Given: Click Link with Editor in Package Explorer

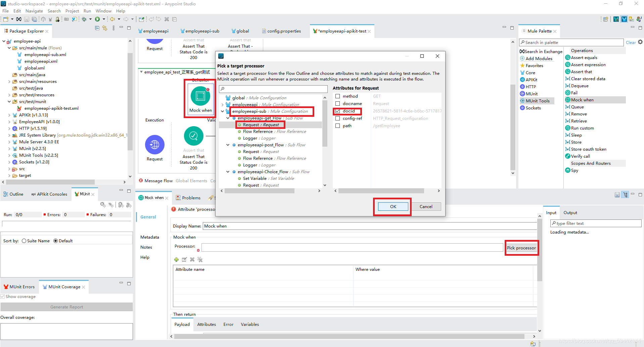Looking at the screenshot, I should tap(105, 28).
